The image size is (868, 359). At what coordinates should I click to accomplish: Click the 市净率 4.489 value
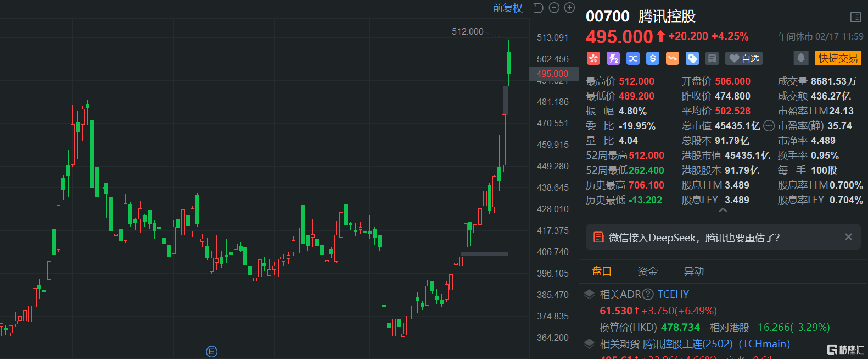tap(823, 140)
